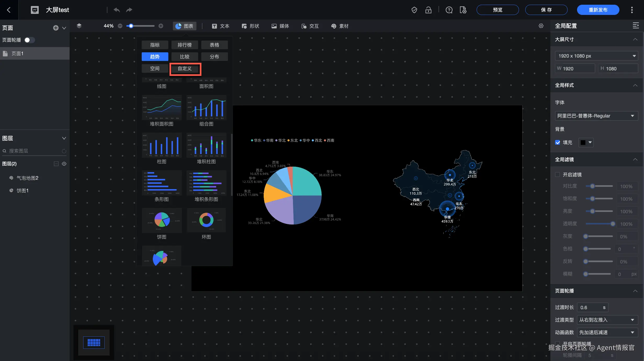Image resolution: width=644 pixels, height=361 pixels.
Task: Open the 文本 toolbar menu
Action: 221,26
